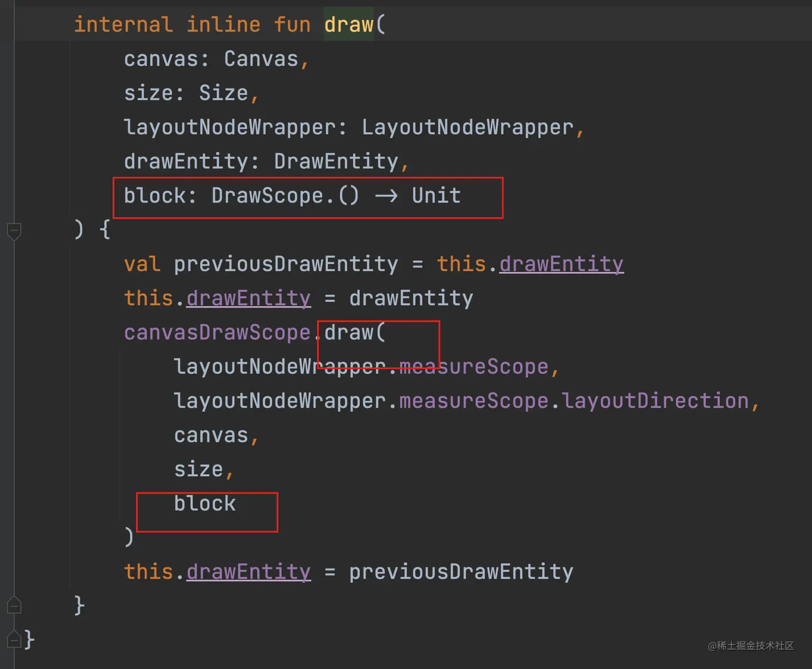Click the 'size,' argument
The width and height of the screenshot is (812, 669).
(x=204, y=470)
